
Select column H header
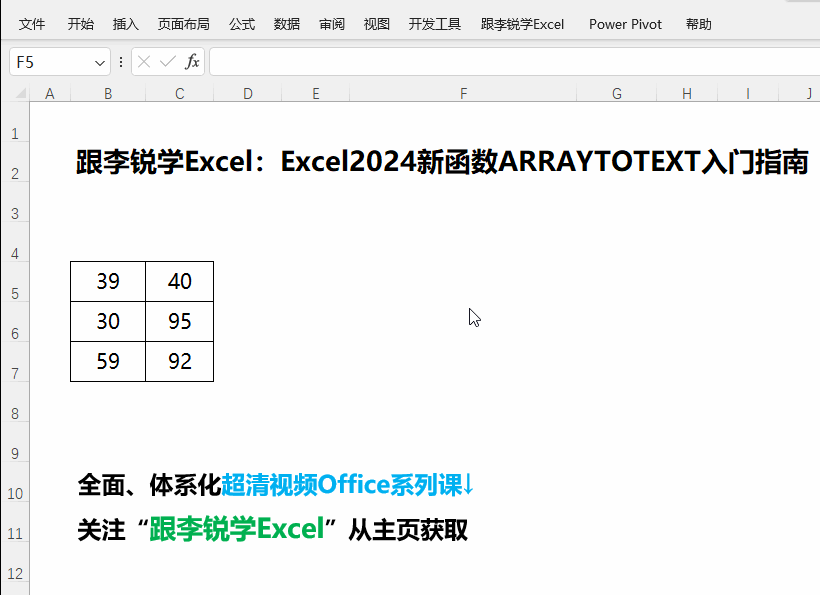[687, 94]
